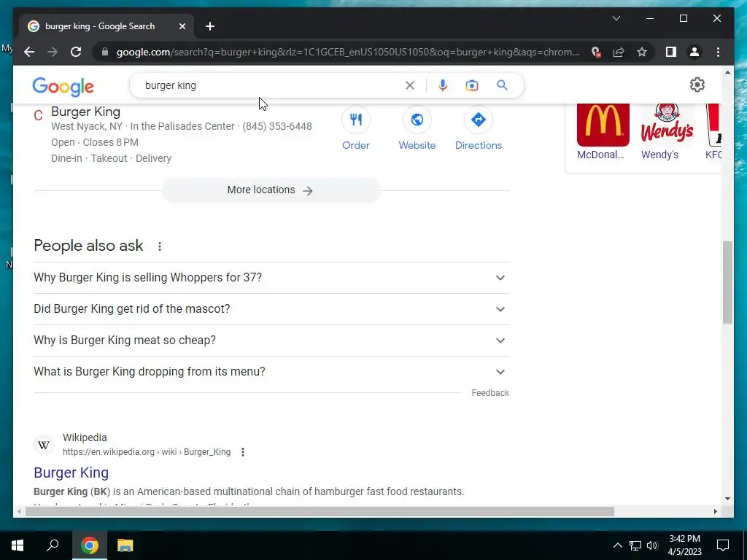Reload the Google search page
Screen dimensions: 747x560
[x=76, y=52]
